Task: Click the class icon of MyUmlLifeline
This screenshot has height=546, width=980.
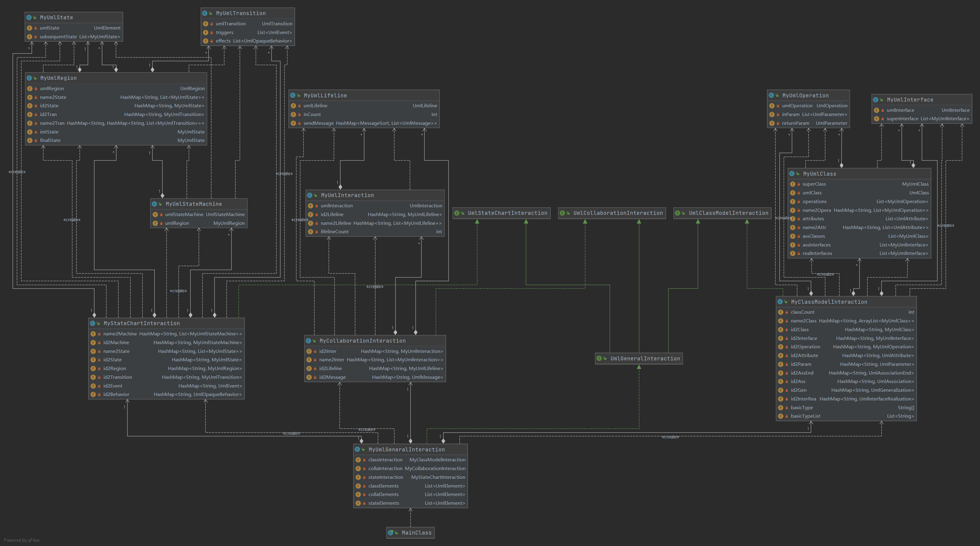Action: [x=293, y=96]
